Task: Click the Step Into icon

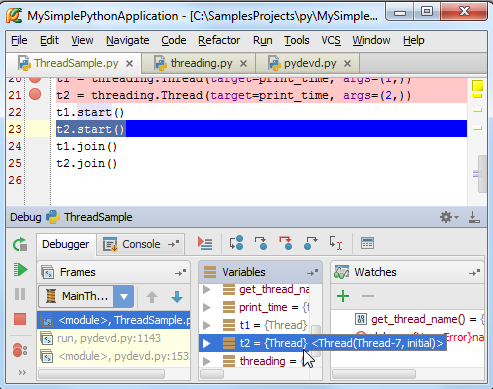Action: 261,243
